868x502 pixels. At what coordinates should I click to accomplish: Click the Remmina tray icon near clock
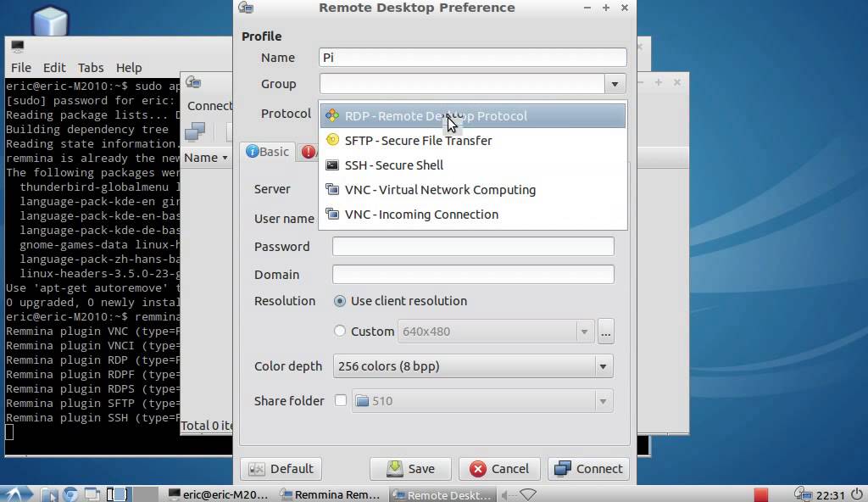click(x=803, y=494)
